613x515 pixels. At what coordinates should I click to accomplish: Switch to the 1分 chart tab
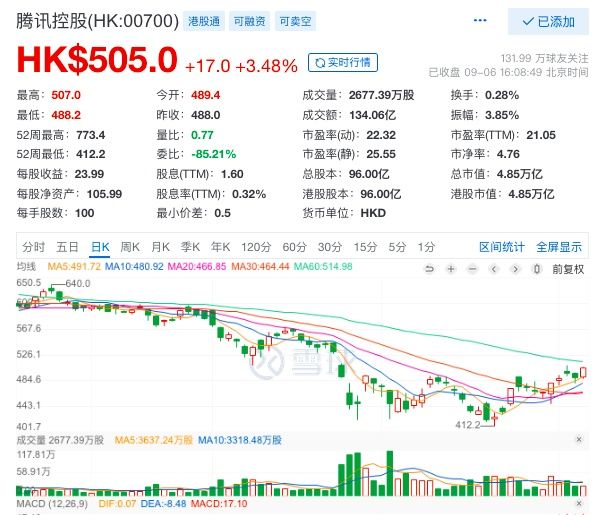426,247
